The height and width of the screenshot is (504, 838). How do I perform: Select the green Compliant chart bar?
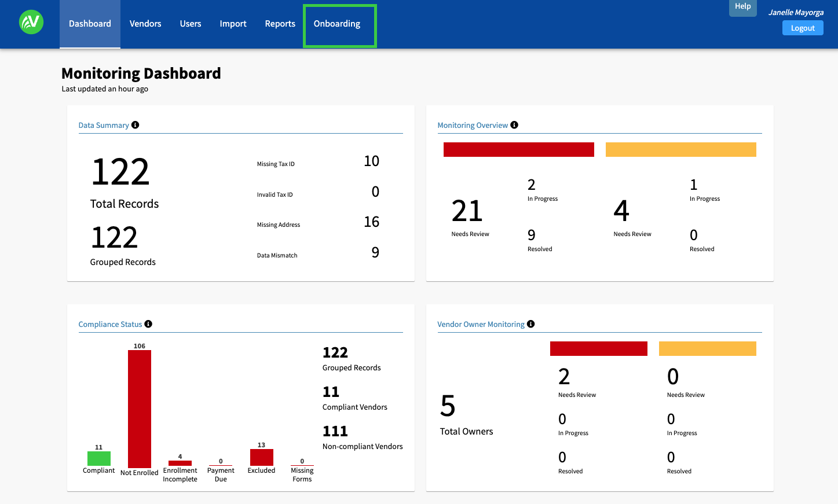(99, 458)
